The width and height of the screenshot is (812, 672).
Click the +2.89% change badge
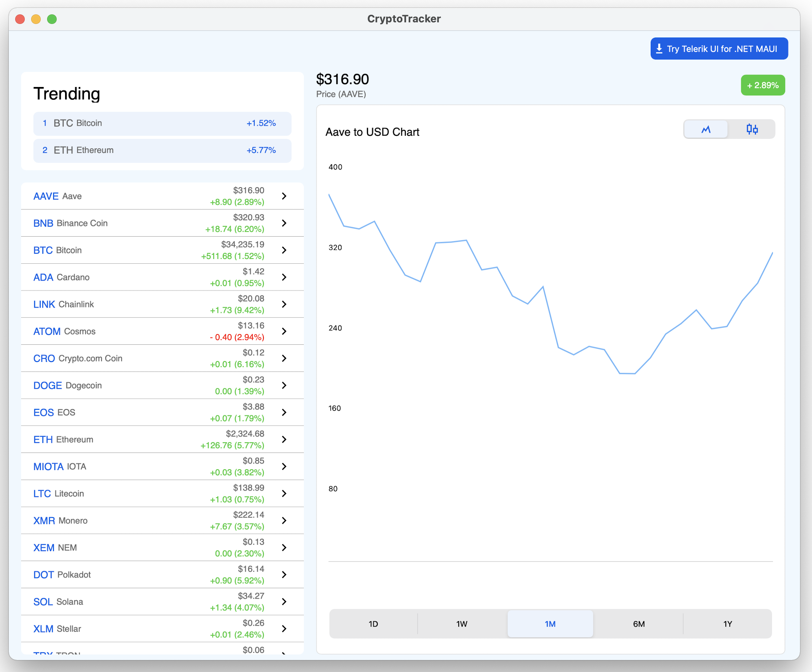(763, 85)
